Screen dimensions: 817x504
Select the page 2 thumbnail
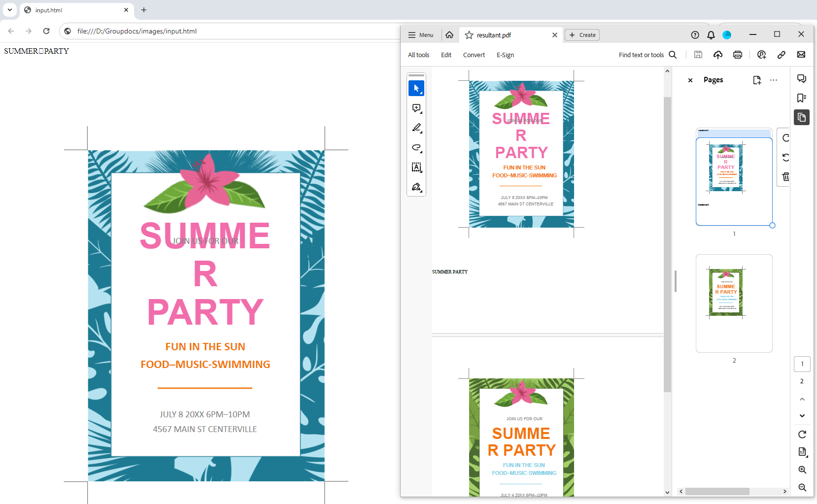click(734, 303)
